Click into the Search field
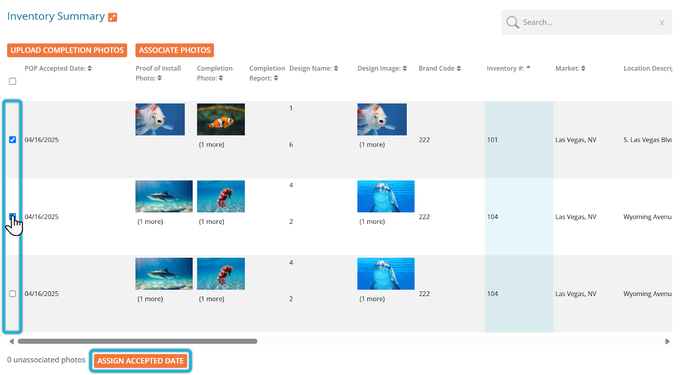 (587, 22)
